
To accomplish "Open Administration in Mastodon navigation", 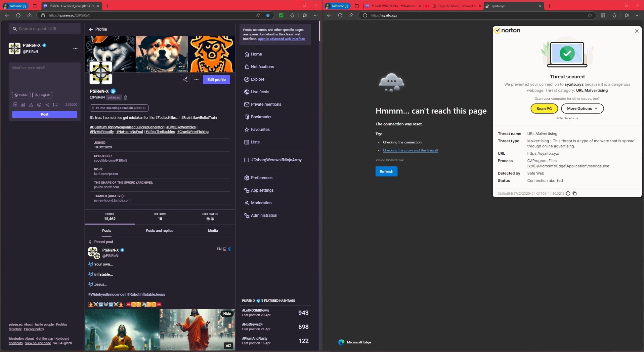I will (x=261, y=215).
